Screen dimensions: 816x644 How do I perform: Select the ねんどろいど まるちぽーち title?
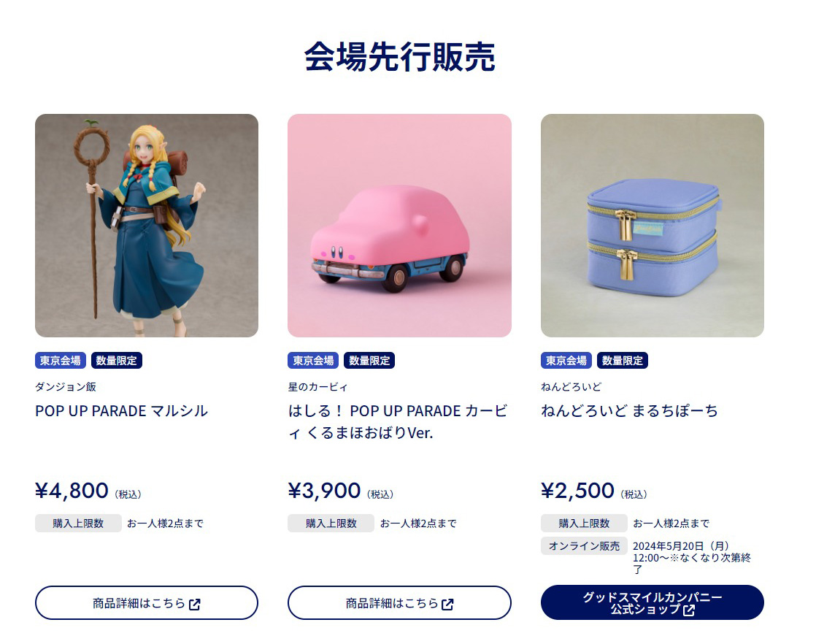pyautogui.click(x=630, y=411)
